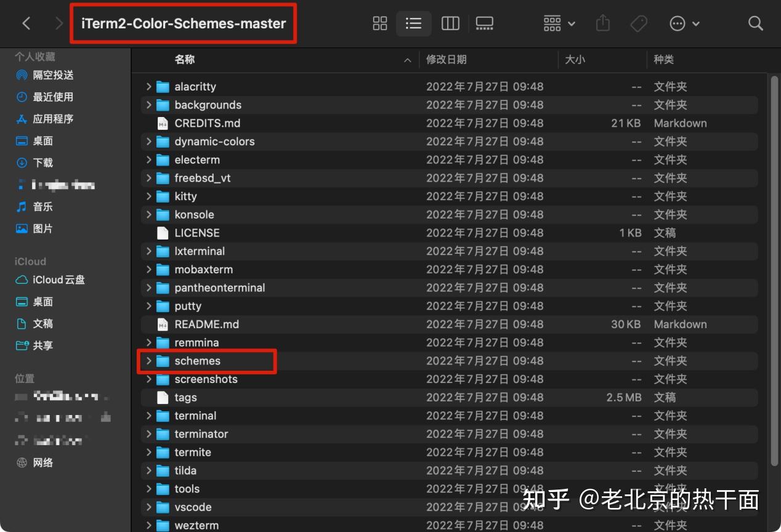Image resolution: width=781 pixels, height=532 pixels.
Task: Expand the dynamic-colors folder
Action: pyautogui.click(x=148, y=142)
